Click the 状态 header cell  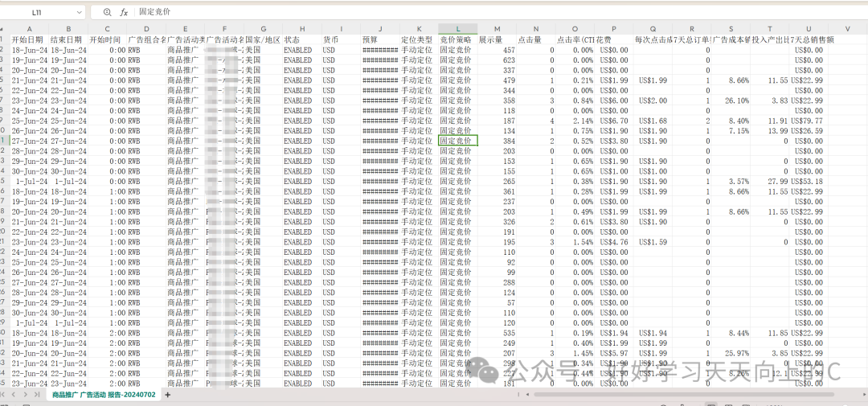pyautogui.click(x=301, y=39)
